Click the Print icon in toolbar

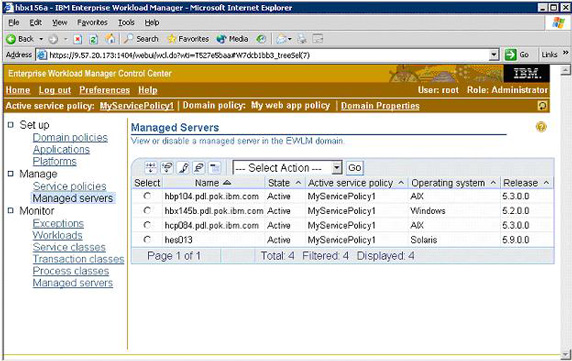(302, 39)
